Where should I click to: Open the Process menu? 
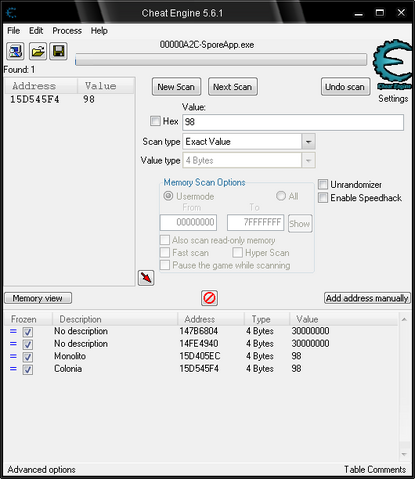pyautogui.click(x=67, y=31)
